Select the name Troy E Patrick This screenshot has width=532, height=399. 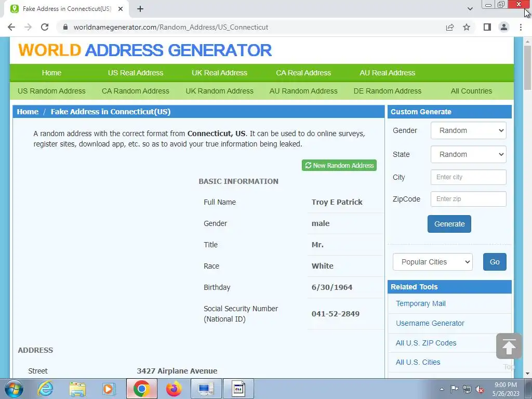(337, 202)
